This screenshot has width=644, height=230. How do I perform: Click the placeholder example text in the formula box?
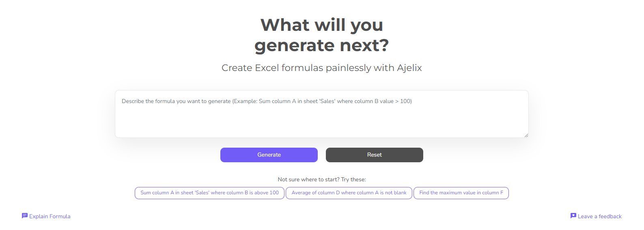(x=267, y=101)
